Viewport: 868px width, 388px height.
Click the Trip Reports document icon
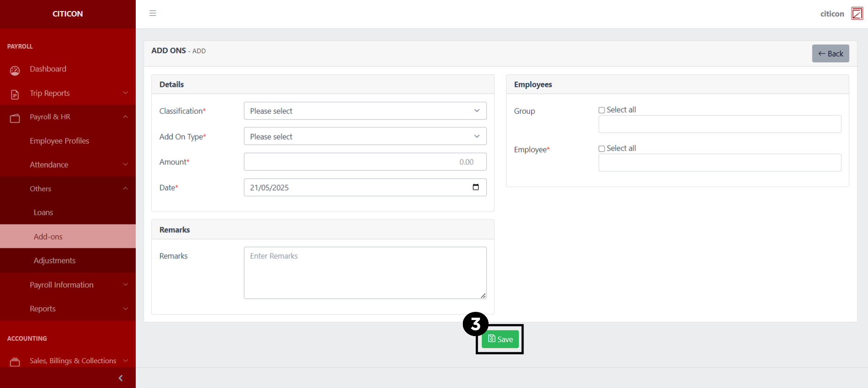click(x=15, y=94)
